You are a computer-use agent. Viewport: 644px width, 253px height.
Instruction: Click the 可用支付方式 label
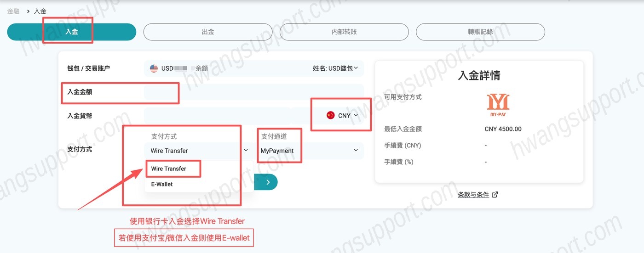(403, 97)
